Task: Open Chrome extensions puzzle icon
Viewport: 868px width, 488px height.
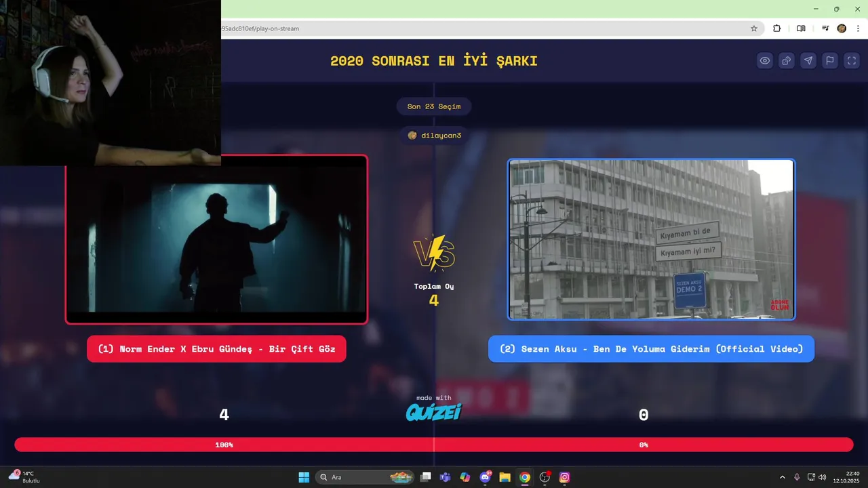Action: [x=777, y=28]
